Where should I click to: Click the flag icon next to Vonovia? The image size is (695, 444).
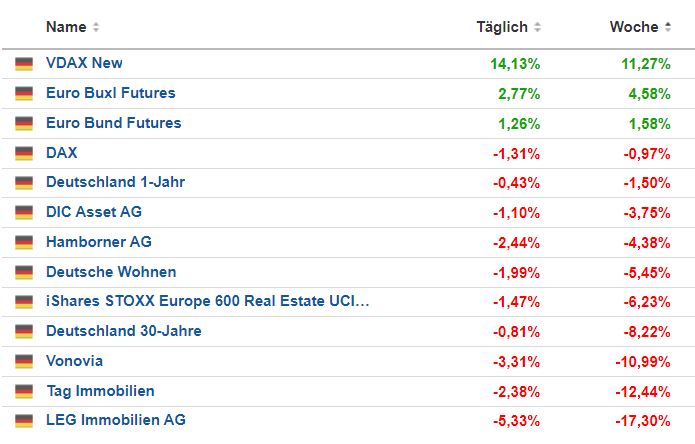pos(24,362)
